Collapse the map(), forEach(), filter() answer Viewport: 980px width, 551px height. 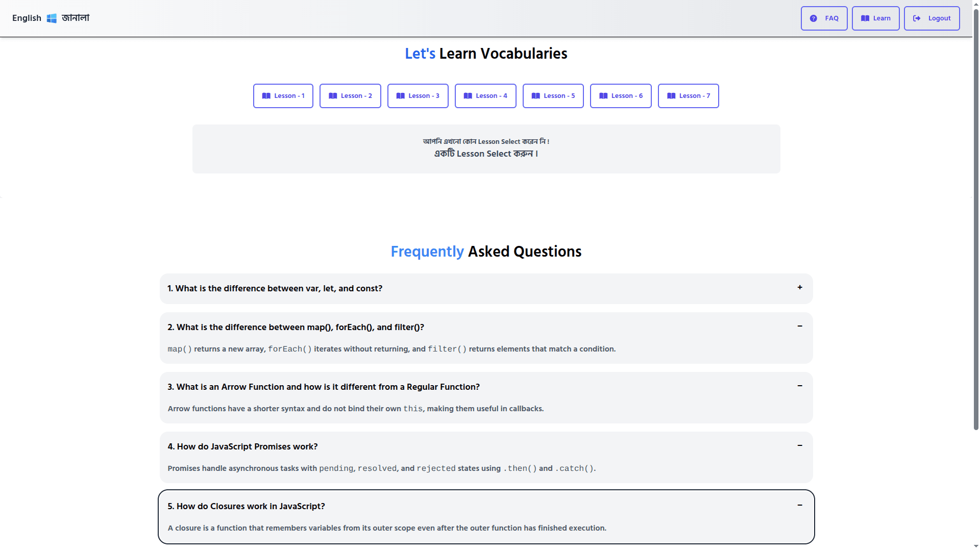tap(799, 327)
